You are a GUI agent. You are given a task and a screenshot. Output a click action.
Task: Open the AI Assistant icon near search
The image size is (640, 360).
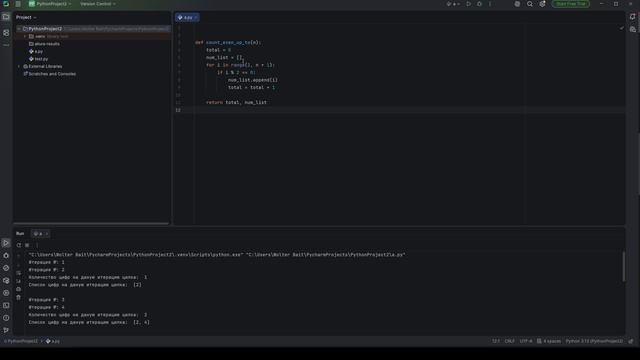click(517, 4)
